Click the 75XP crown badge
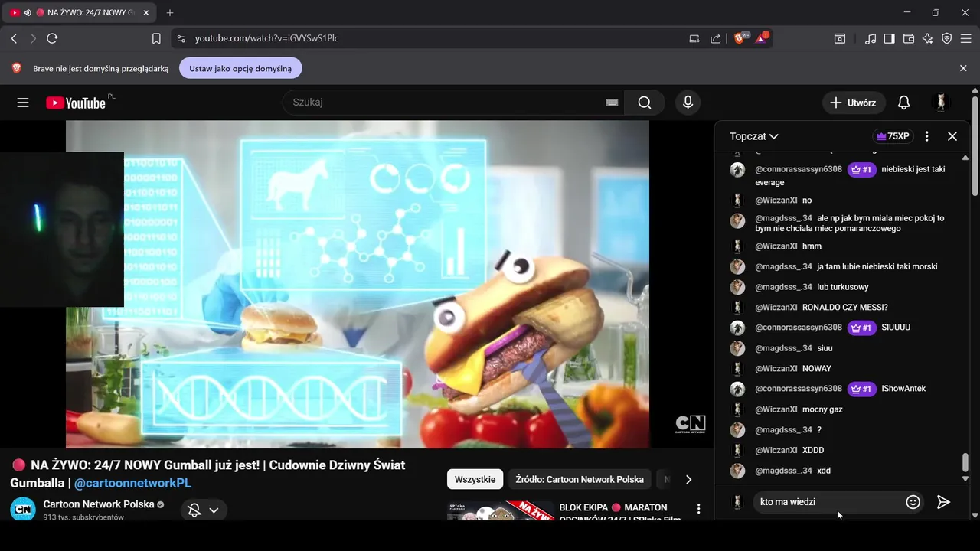Screen dimensions: 980x551 pos(893,136)
